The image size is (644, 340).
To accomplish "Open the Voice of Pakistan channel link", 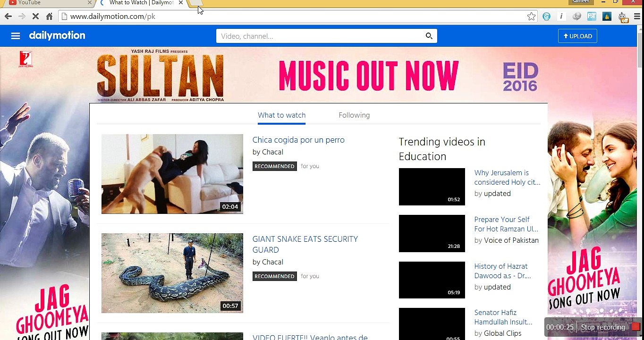I will coord(511,240).
